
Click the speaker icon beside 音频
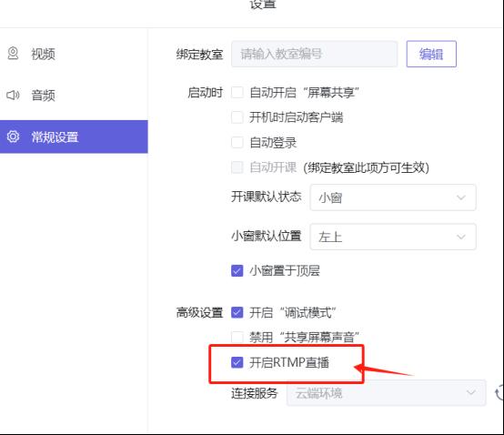[x=13, y=96]
